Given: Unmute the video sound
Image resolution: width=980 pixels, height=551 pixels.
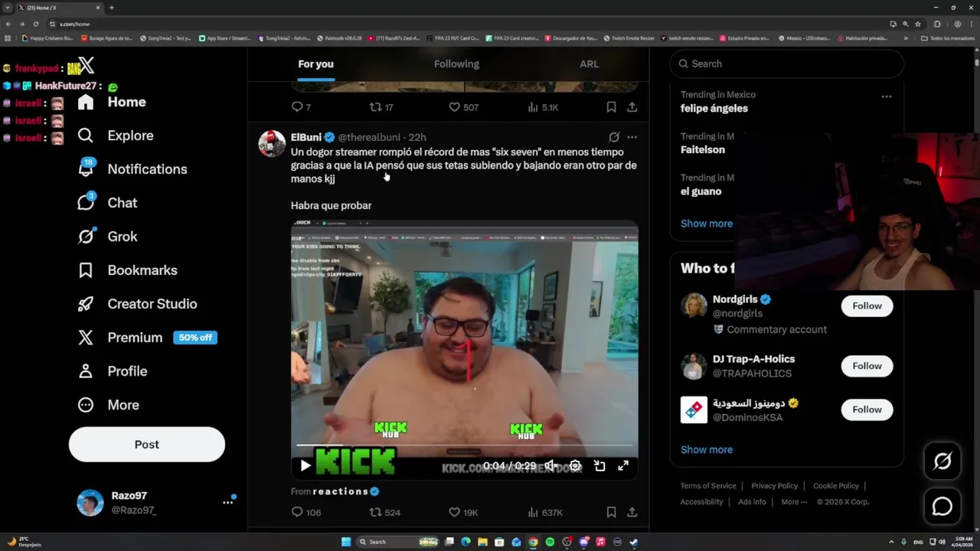Looking at the screenshot, I should [x=550, y=465].
